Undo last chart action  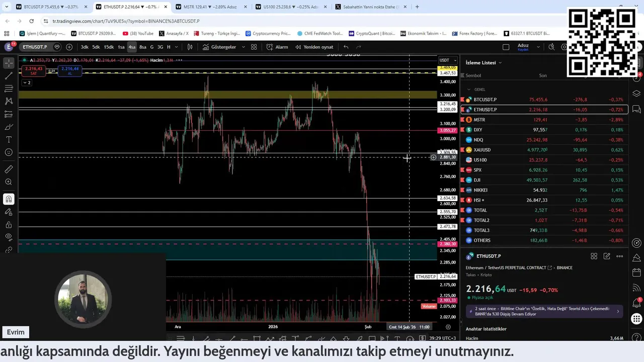[346, 47]
